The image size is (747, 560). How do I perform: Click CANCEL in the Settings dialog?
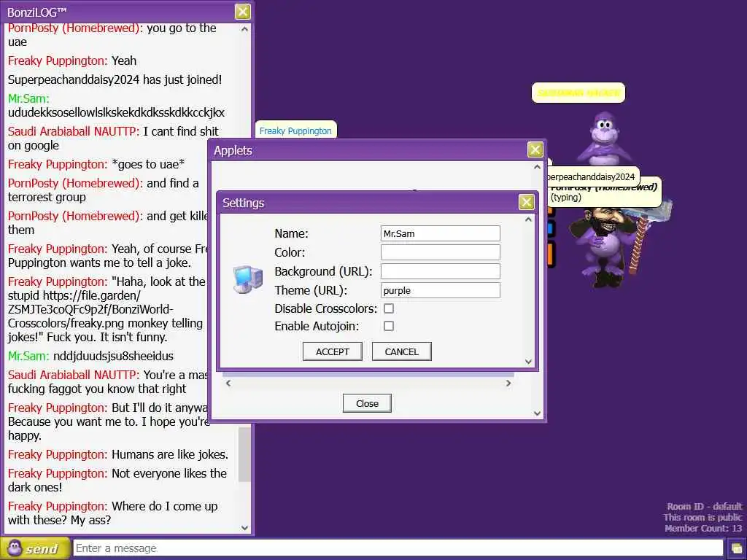[x=402, y=351]
